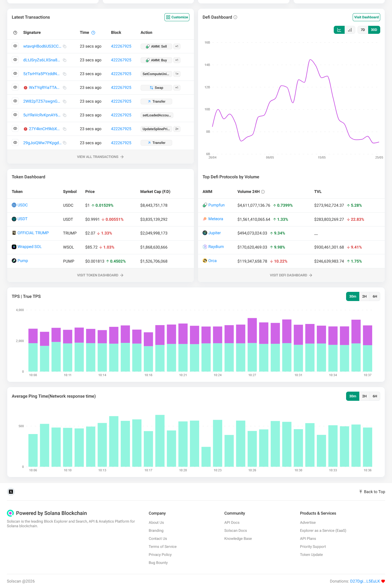Open the X (Twitter) social icon

(x=11, y=492)
